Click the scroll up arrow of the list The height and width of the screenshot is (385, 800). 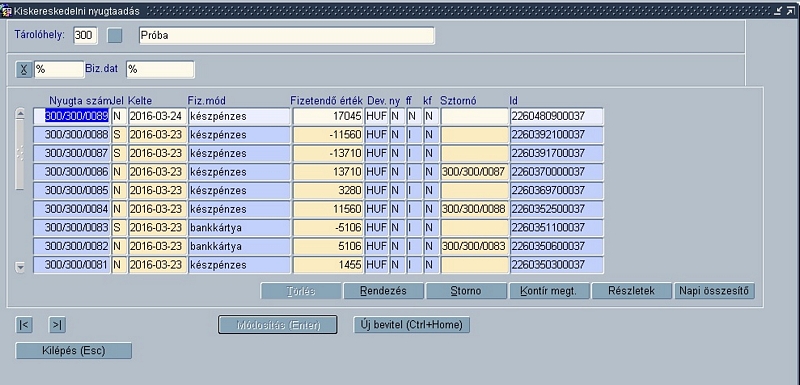[20, 114]
